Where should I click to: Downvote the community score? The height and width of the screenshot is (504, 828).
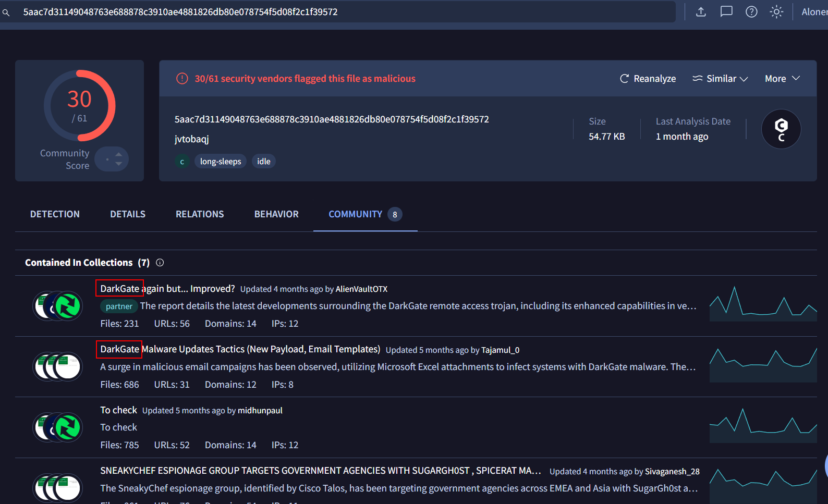click(119, 164)
